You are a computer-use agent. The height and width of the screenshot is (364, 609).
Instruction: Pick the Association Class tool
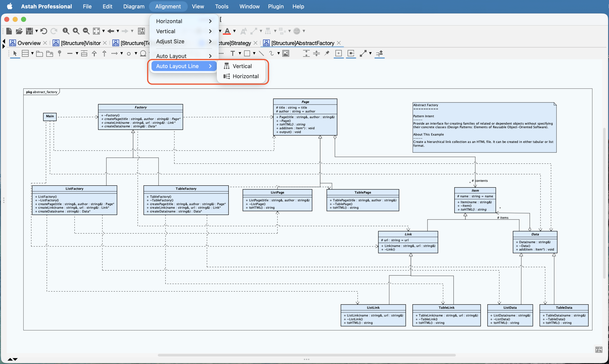click(84, 53)
